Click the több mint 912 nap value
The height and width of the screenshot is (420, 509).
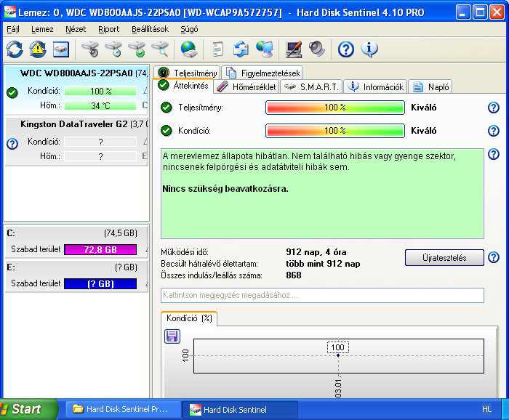coord(323,264)
